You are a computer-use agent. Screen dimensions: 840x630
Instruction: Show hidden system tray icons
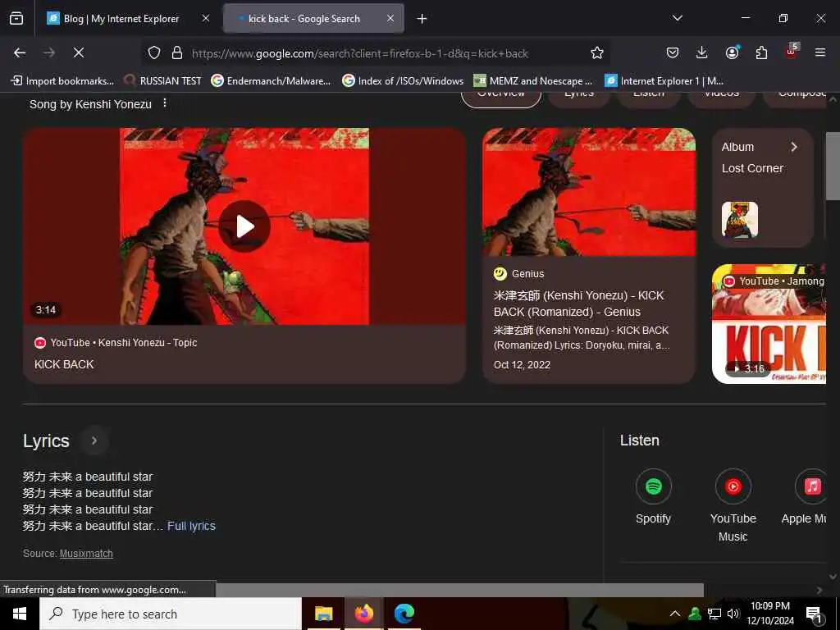click(x=674, y=614)
